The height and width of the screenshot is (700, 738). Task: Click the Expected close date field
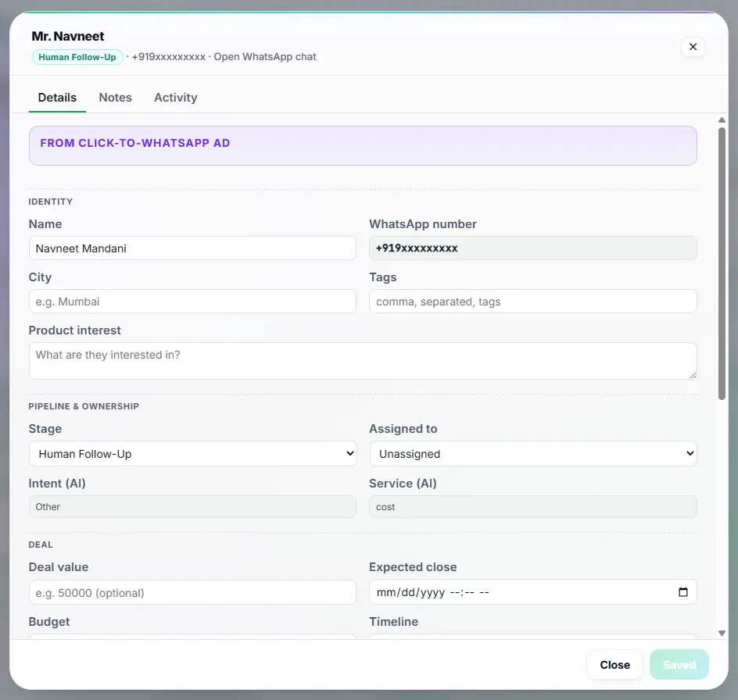(x=533, y=592)
